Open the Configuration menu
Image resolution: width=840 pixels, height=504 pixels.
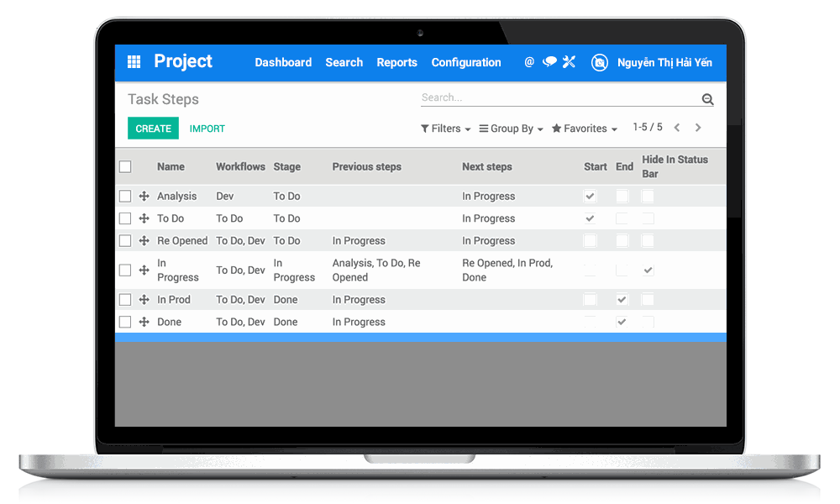click(466, 62)
